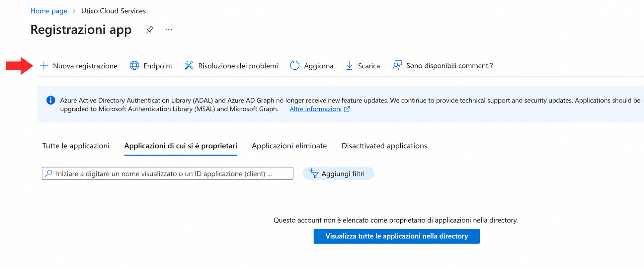Open the ellipsis more options menu
The width and height of the screenshot is (644, 269).
pos(169,30)
